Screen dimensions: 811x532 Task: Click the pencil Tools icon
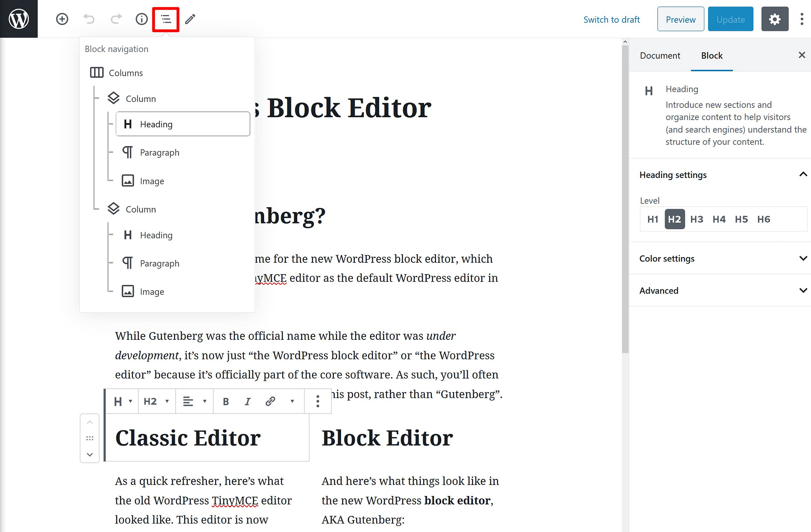190,19
